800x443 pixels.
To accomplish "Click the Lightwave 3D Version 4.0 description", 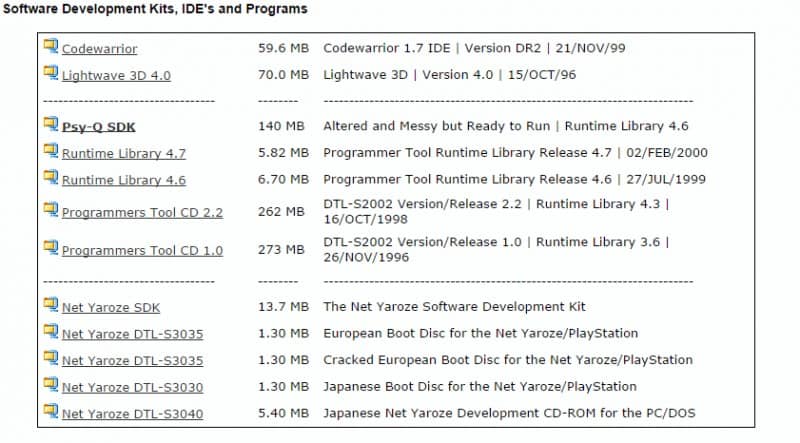I will click(x=449, y=75).
